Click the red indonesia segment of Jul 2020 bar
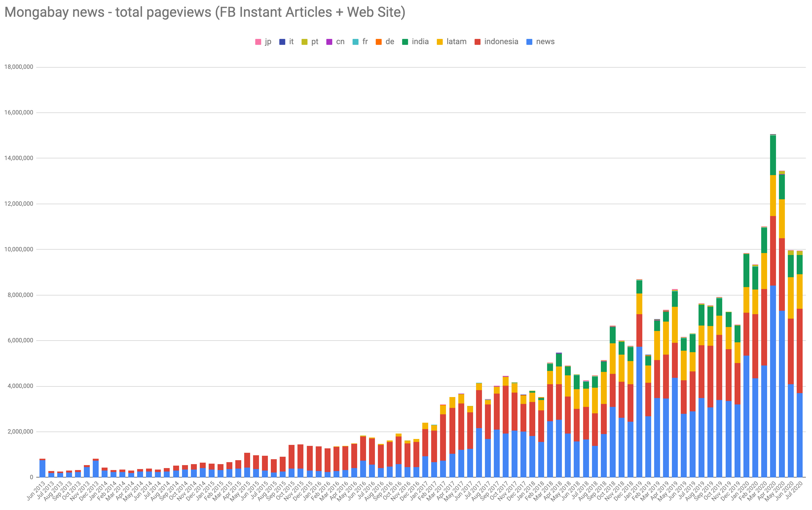This screenshot has width=812, height=510. point(800,351)
